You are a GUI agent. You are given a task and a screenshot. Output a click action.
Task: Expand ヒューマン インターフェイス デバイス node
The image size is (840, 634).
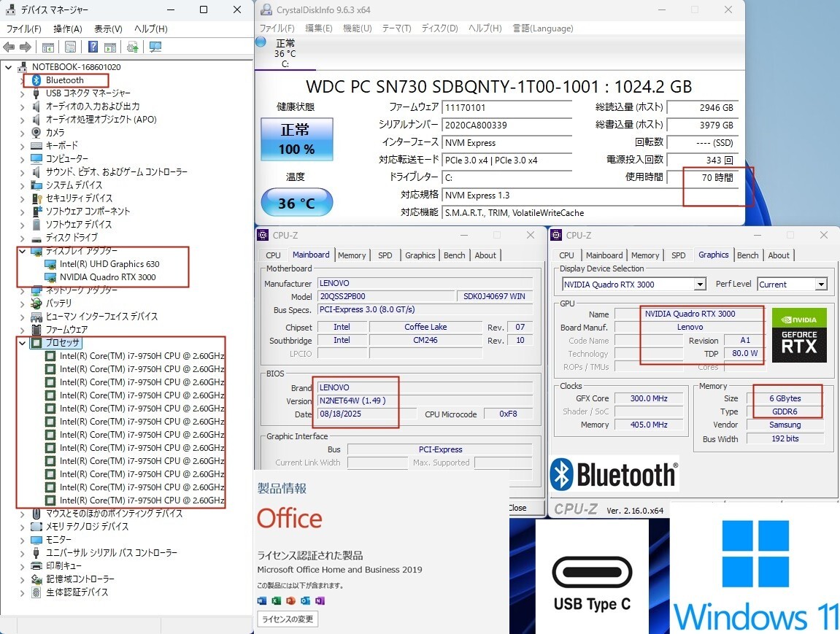click(22, 317)
